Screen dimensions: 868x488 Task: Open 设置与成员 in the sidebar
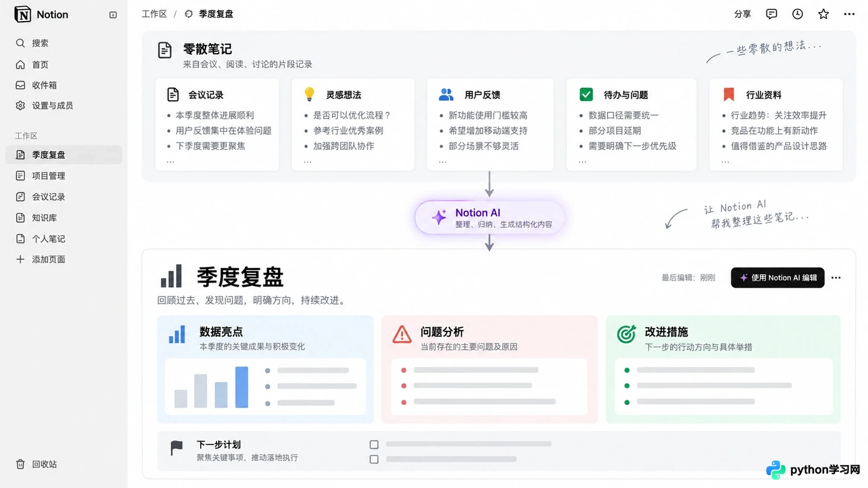point(63,105)
